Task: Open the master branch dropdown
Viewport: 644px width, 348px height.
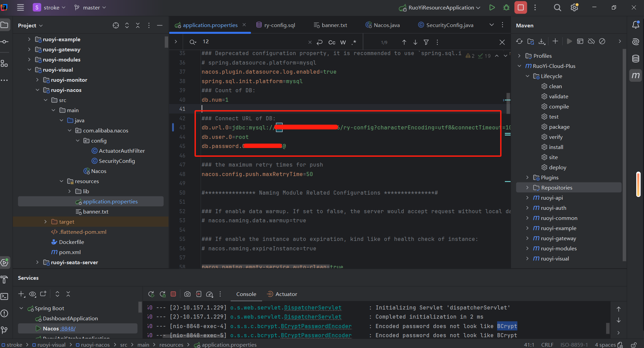Action: coord(90,7)
